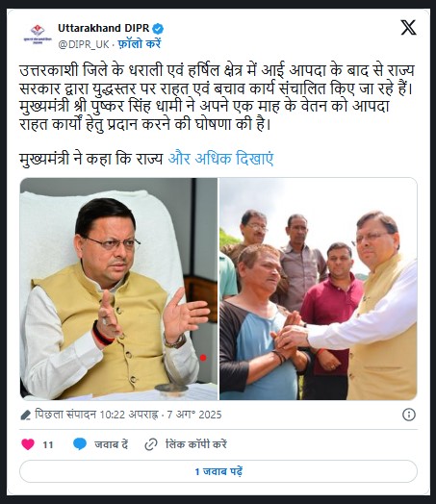
Task: Open the left photo of man at desk
Action: [x=118, y=289]
